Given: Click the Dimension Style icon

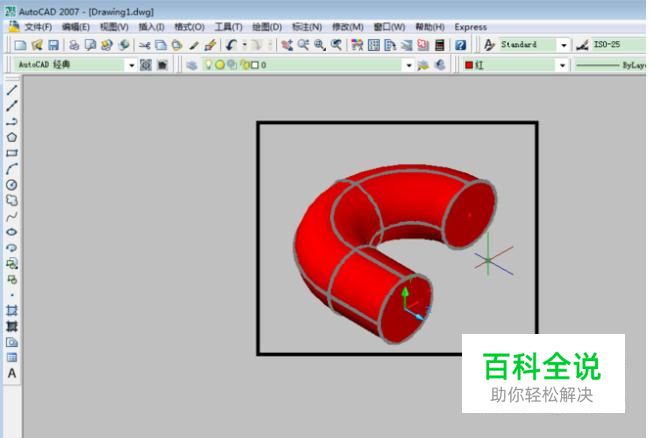Looking at the screenshot, I should 582,45.
